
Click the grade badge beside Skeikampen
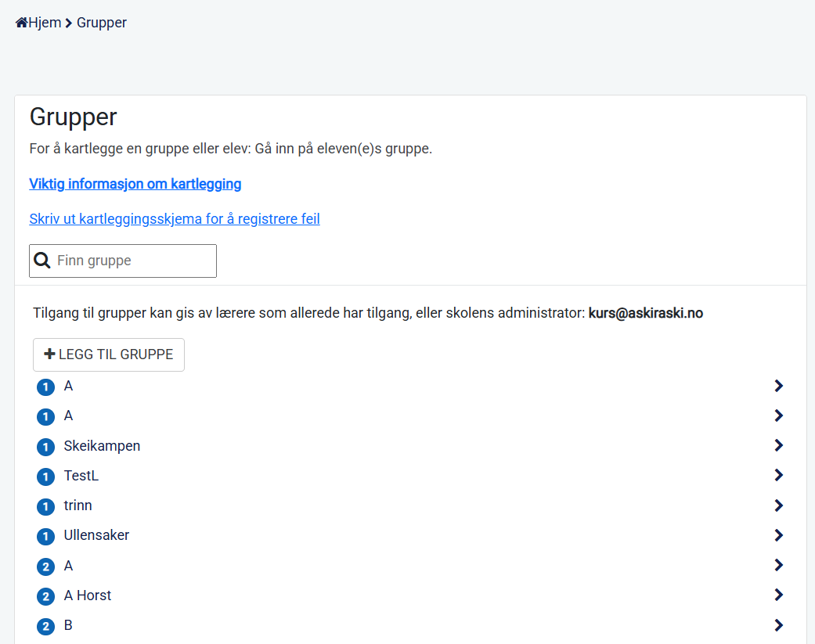tap(45, 447)
